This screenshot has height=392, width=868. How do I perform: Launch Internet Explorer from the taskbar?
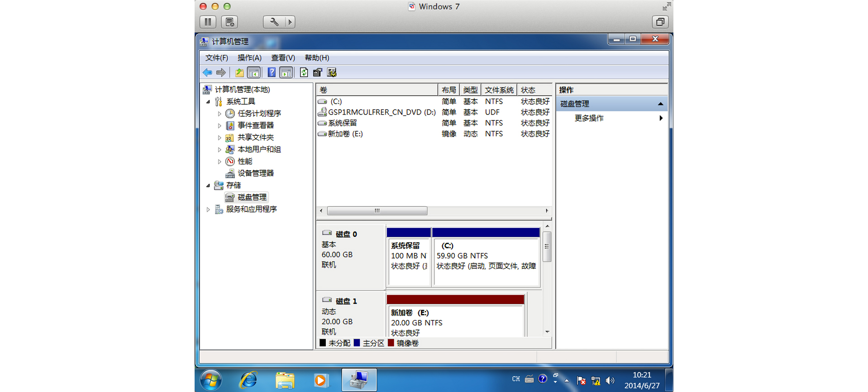tap(248, 380)
